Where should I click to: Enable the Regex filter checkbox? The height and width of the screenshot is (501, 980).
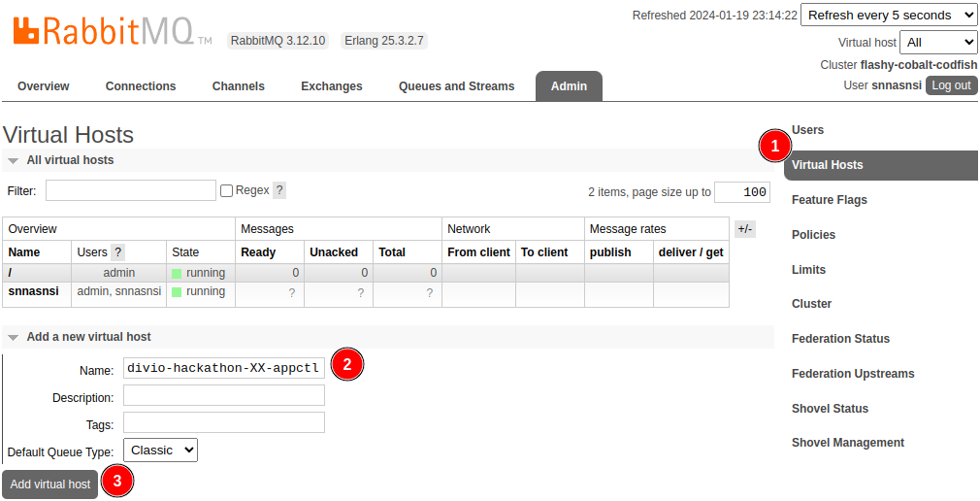226,190
